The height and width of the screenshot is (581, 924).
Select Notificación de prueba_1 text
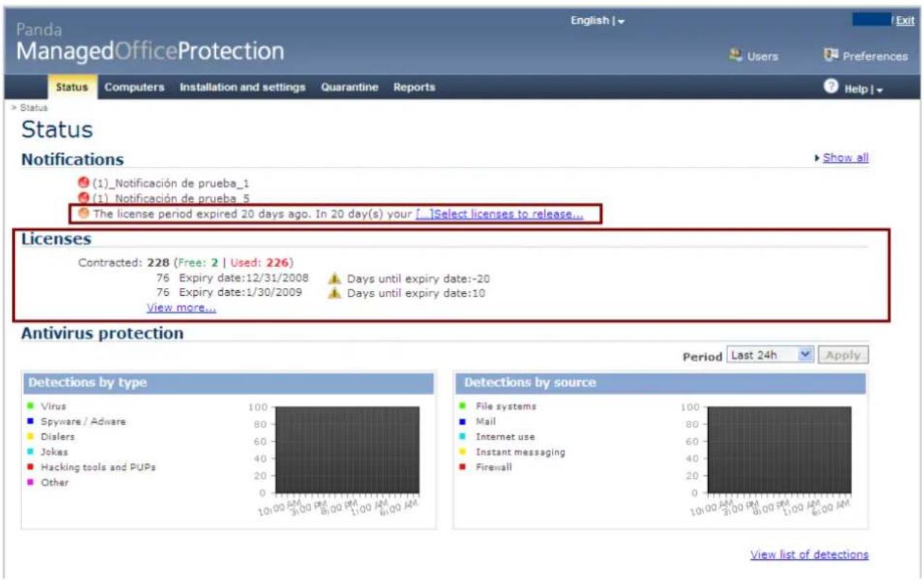170,184
